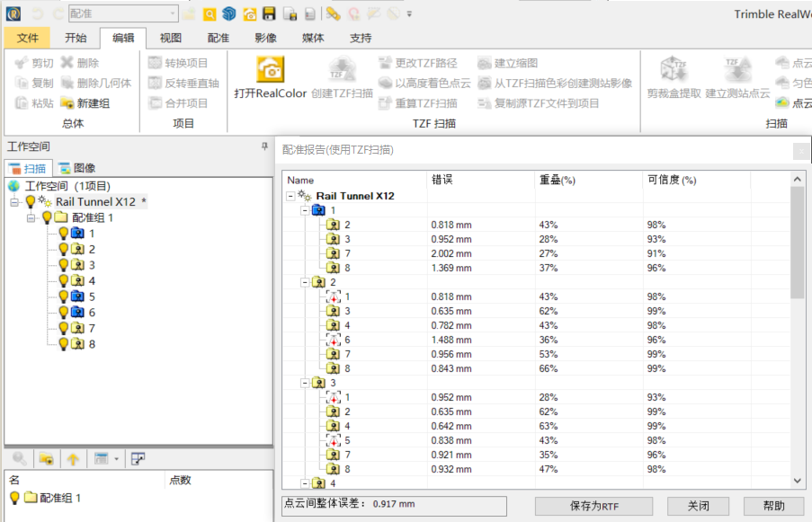Click the station icon on the 2.002 mm report row
Screen dimensions: 812x522
333,253
